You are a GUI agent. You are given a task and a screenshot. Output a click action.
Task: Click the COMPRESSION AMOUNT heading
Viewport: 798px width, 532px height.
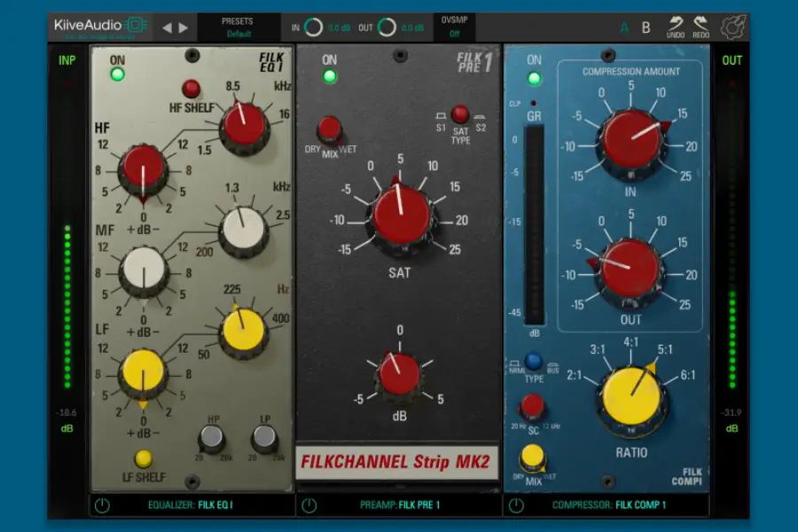pos(631,72)
